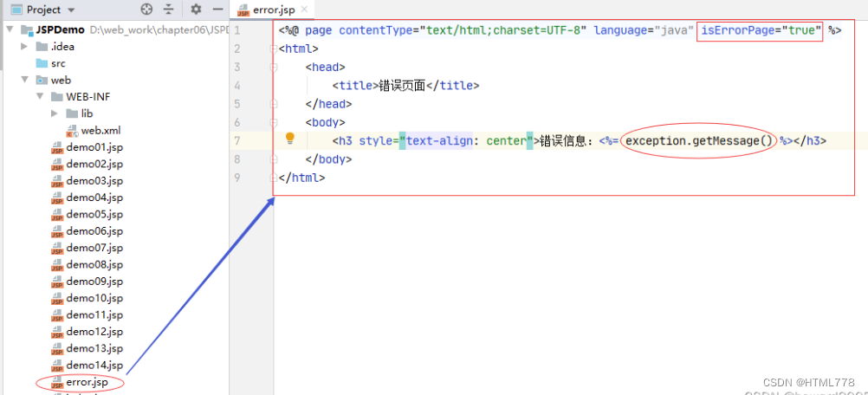Click the JSPDemo module icon
Screen dimensions: 868x395
(27, 29)
